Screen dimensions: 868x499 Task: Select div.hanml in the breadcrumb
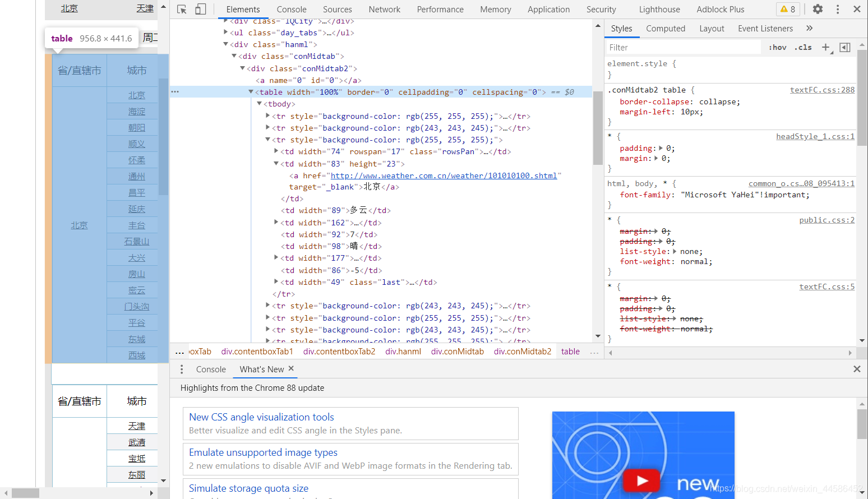(x=403, y=352)
